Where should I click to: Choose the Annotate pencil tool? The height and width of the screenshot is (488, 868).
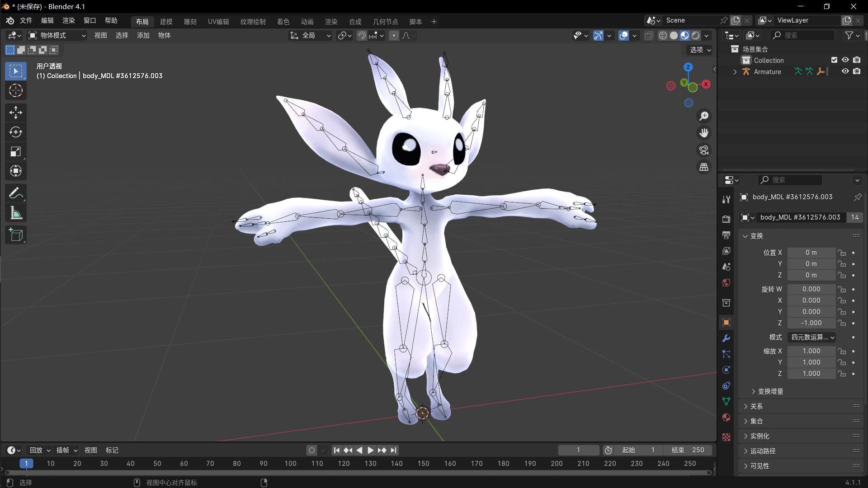click(16, 193)
